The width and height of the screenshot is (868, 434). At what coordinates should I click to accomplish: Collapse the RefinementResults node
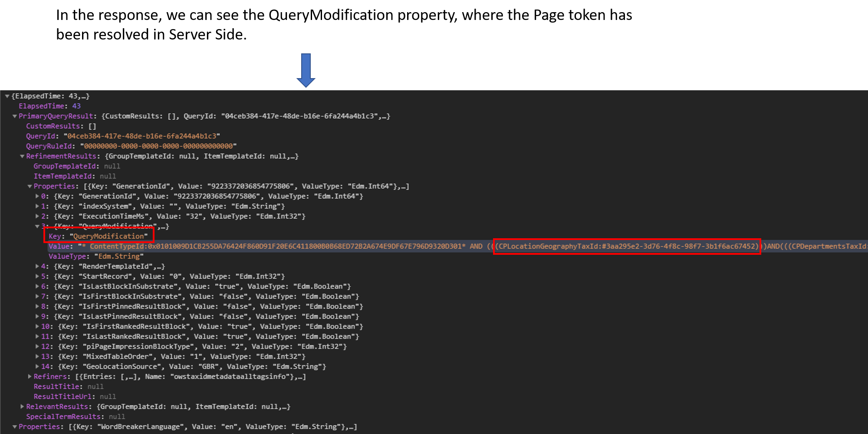pyautogui.click(x=22, y=156)
